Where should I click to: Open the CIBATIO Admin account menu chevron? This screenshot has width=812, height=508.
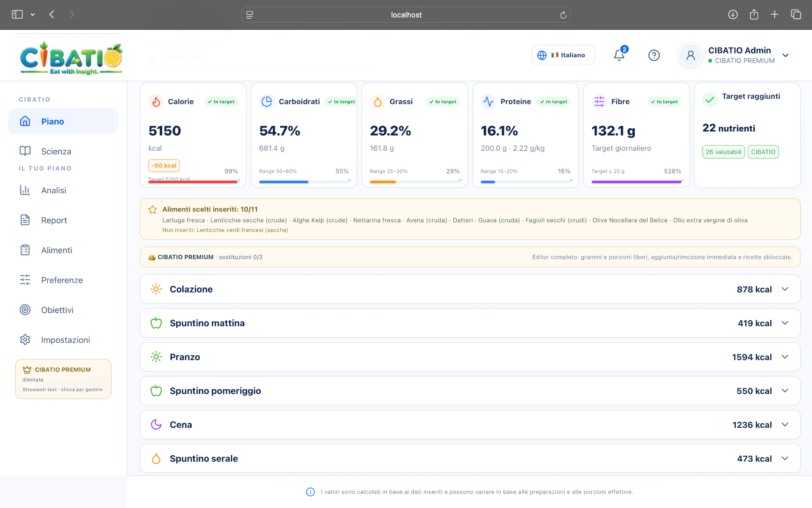[785, 55]
